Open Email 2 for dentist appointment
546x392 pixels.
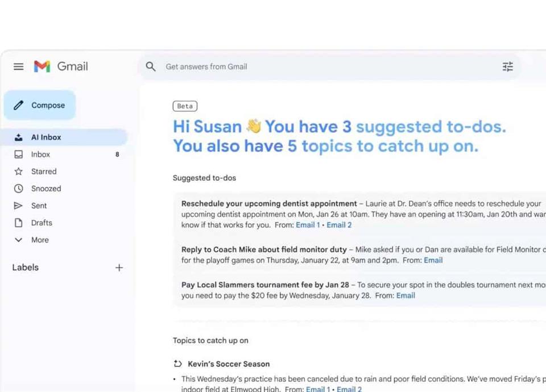coord(339,225)
